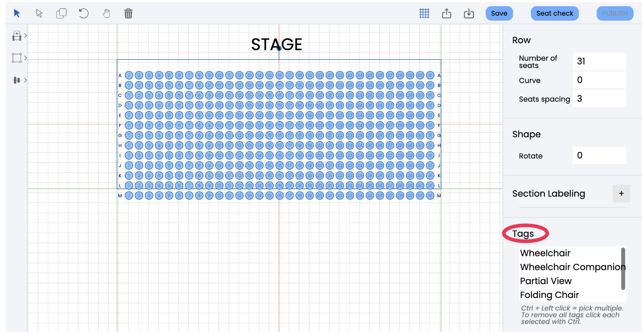Viewport: 644px width, 332px height.
Task: Select the Wheelchair tag
Action: pyautogui.click(x=545, y=253)
